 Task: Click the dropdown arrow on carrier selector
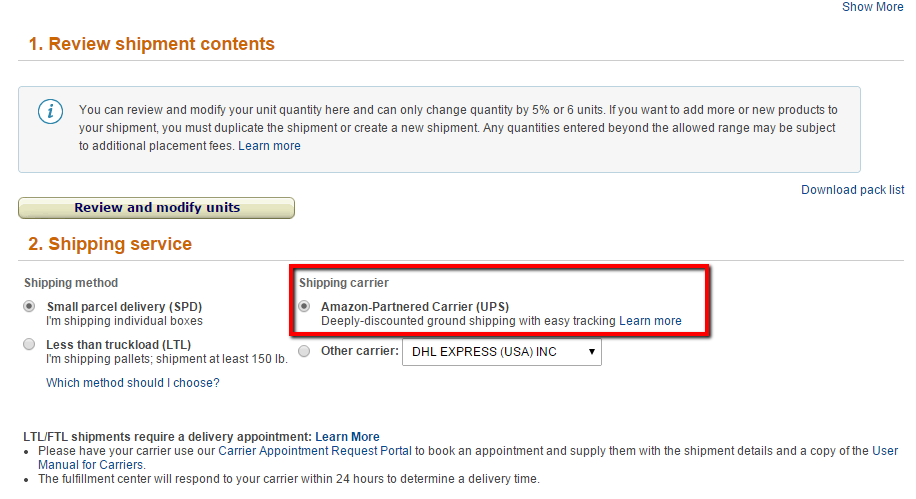tap(591, 352)
